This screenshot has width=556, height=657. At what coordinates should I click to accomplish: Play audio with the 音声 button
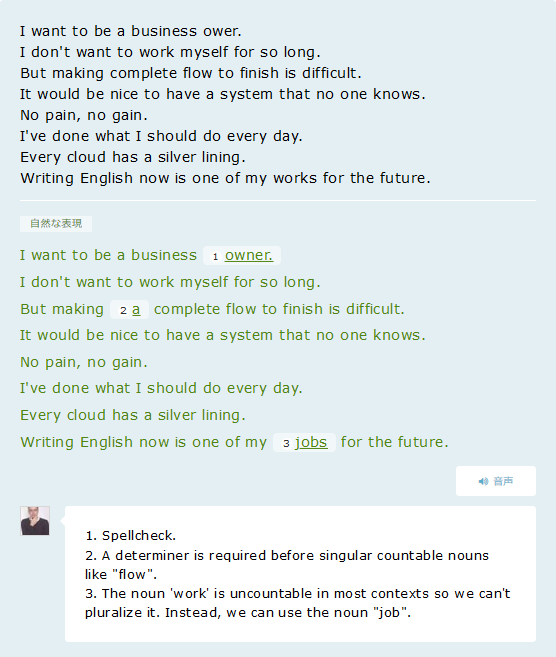pyautogui.click(x=496, y=481)
